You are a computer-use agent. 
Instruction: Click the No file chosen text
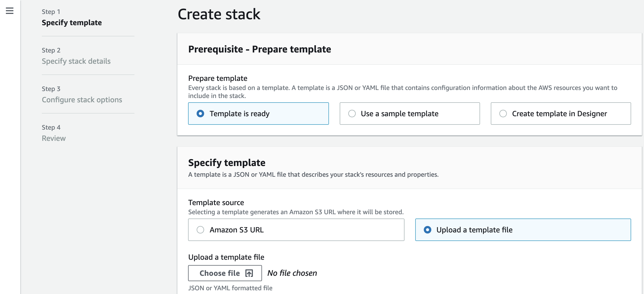[x=292, y=273]
